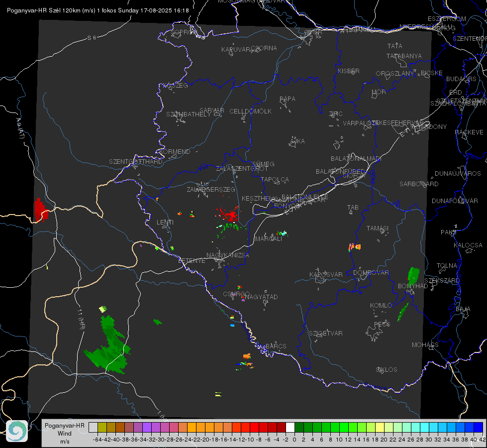The width and height of the screenshot is (487, 448).
Task: Click the TAPOLCA town label
Action: click(275, 179)
